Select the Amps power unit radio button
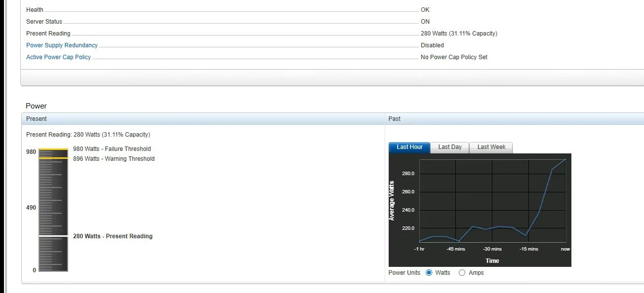This screenshot has height=293, width=644. [462, 273]
